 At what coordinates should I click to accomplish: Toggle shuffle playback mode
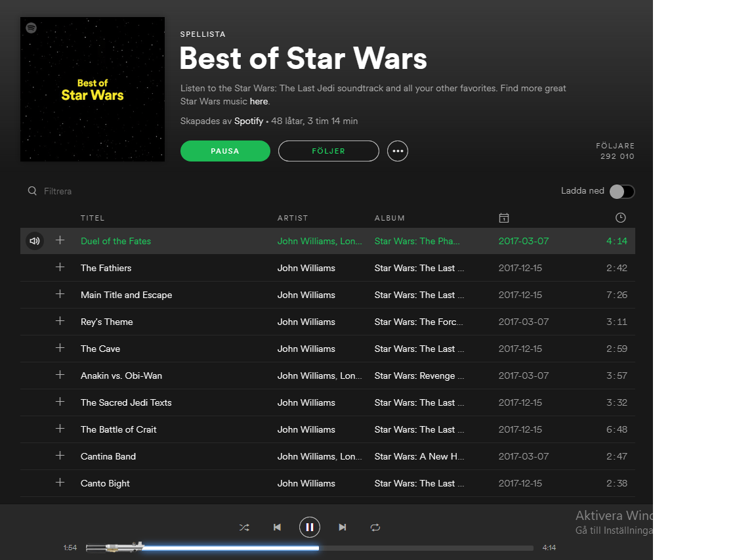point(244,527)
